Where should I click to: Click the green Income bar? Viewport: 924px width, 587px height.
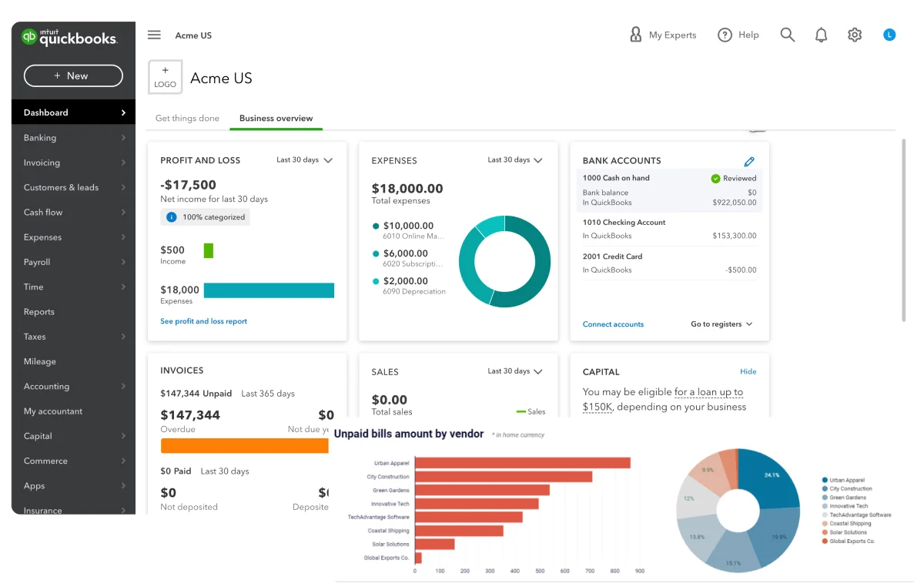(208, 250)
